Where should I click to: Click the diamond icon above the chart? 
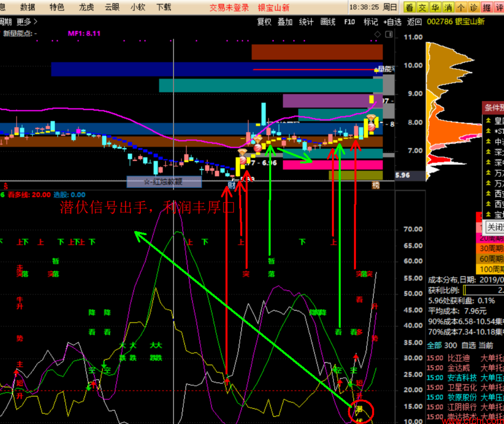[x=377, y=34]
